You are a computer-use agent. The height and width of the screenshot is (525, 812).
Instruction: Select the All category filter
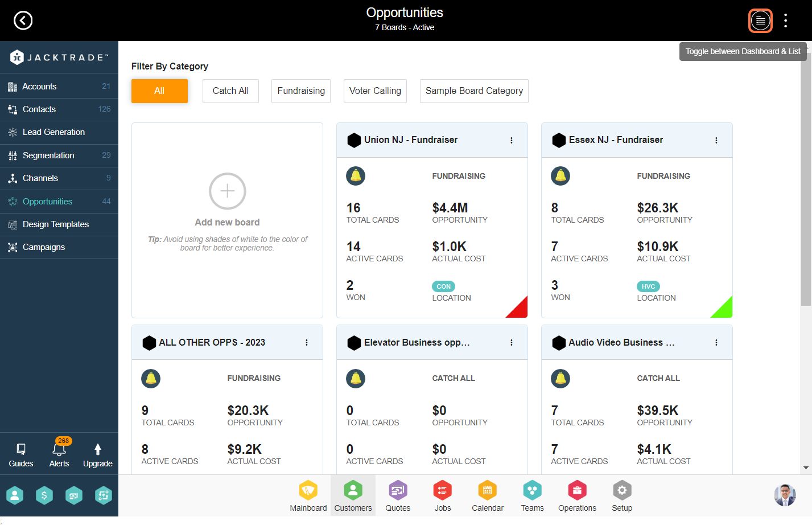click(x=159, y=91)
